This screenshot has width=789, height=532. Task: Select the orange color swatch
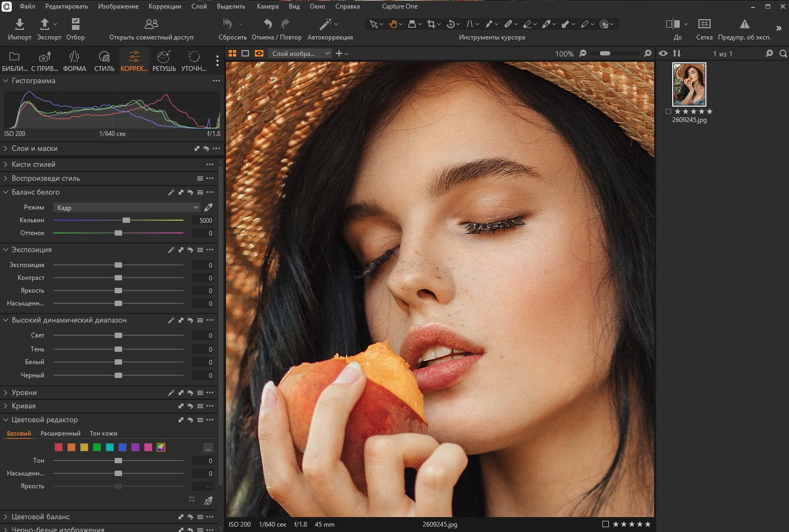[x=71, y=447]
